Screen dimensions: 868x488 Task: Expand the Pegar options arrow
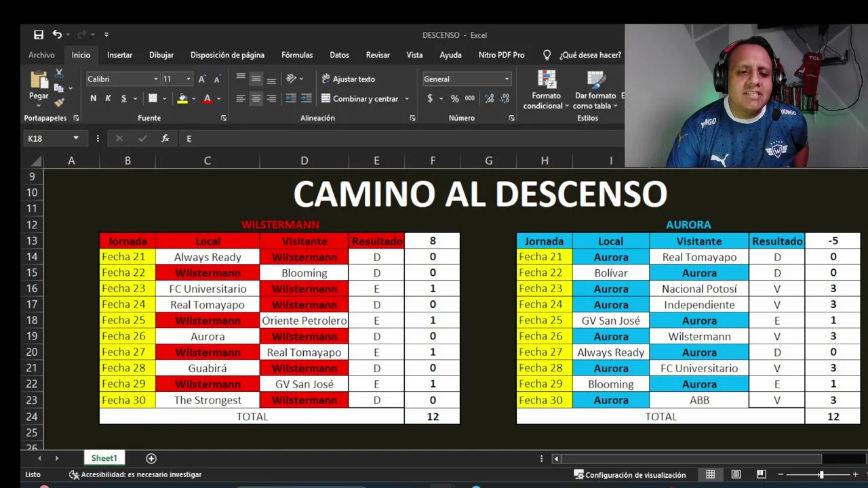tap(39, 106)
